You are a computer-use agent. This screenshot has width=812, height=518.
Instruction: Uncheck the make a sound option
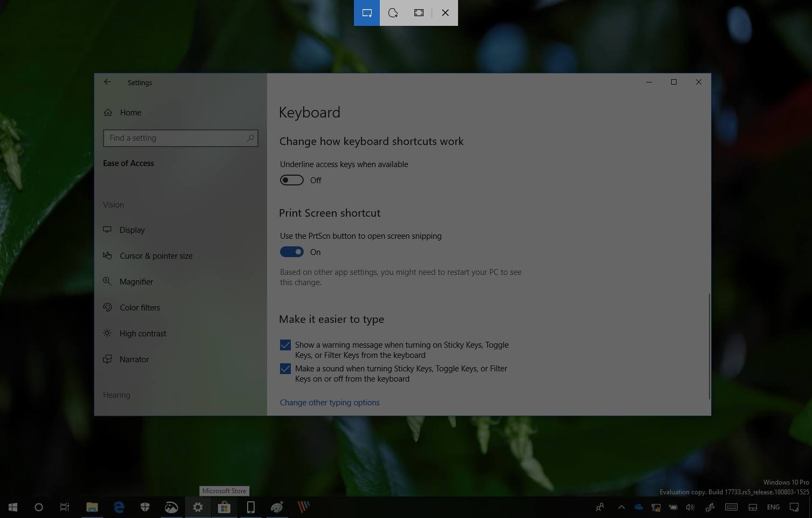(285, 369)
